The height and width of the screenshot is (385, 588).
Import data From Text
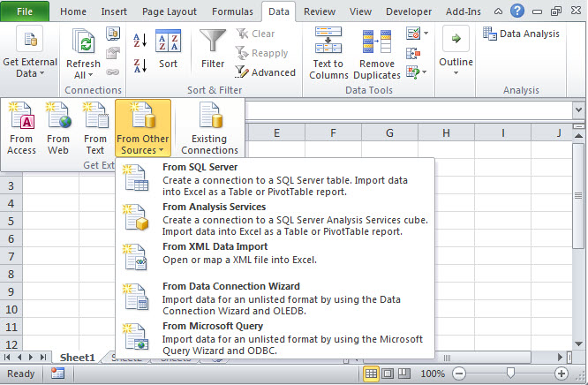point(95,128)
